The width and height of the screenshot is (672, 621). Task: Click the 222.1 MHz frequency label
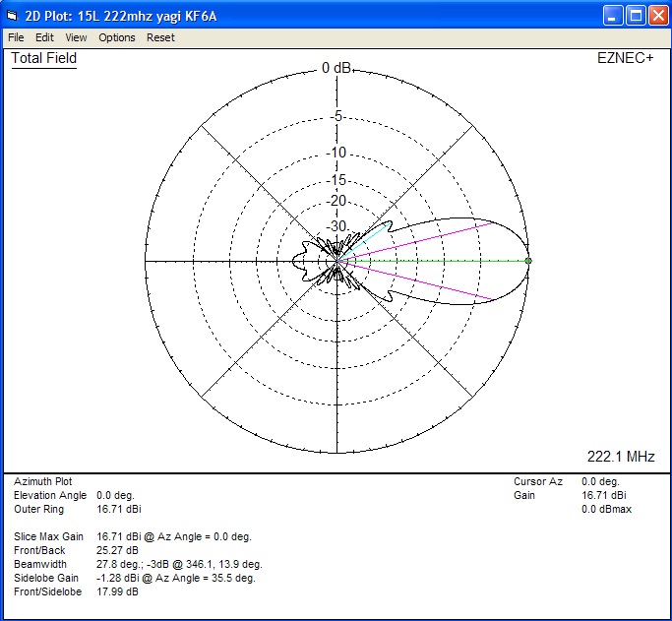click(621, 457)
